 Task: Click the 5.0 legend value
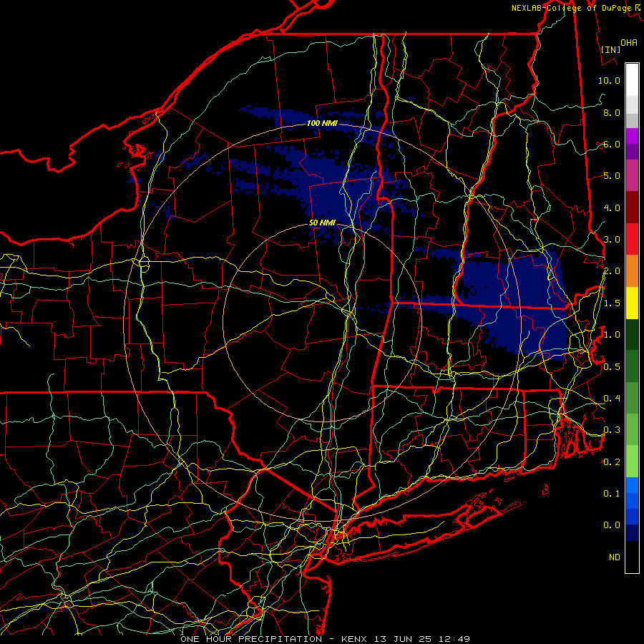pyautogui.click(x=612, y=176)
